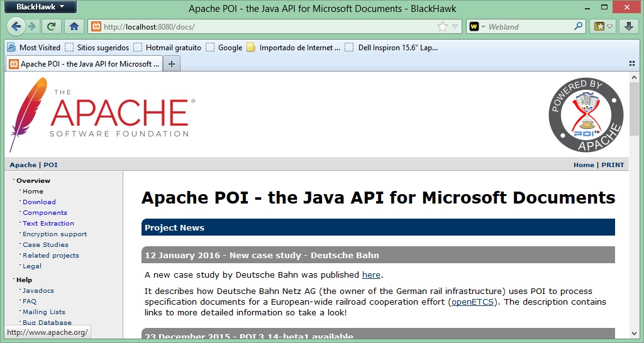Click the 12 January 2016 news heading
The width and height of the screenshot is (644, 343).
378,255
